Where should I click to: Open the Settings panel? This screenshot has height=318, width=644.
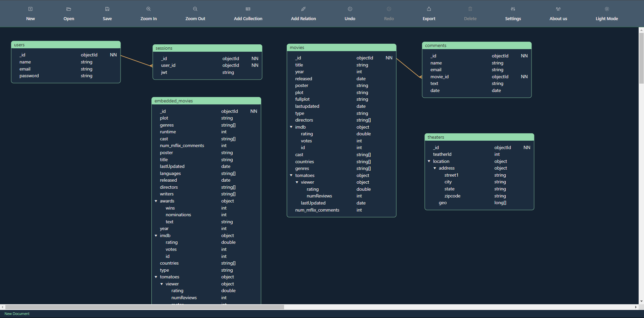point(513,9)
